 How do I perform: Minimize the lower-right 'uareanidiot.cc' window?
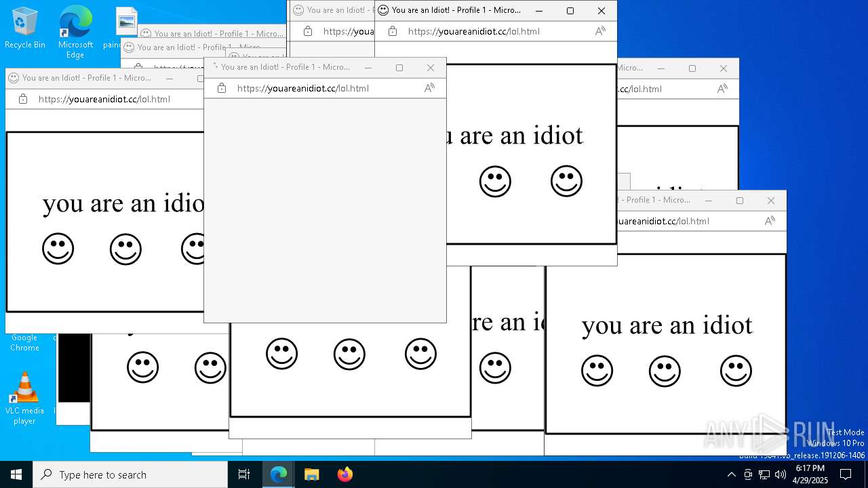coord(709,201)
